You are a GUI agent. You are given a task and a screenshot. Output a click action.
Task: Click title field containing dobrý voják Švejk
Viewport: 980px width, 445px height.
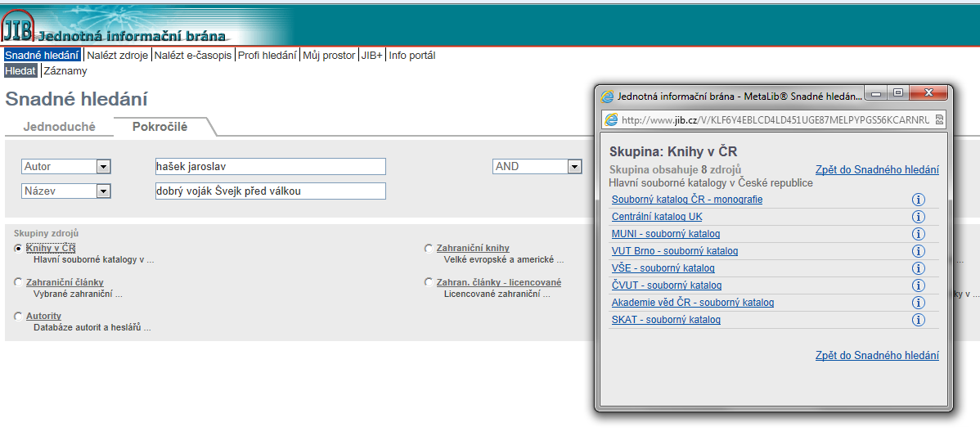pos(271,191)
